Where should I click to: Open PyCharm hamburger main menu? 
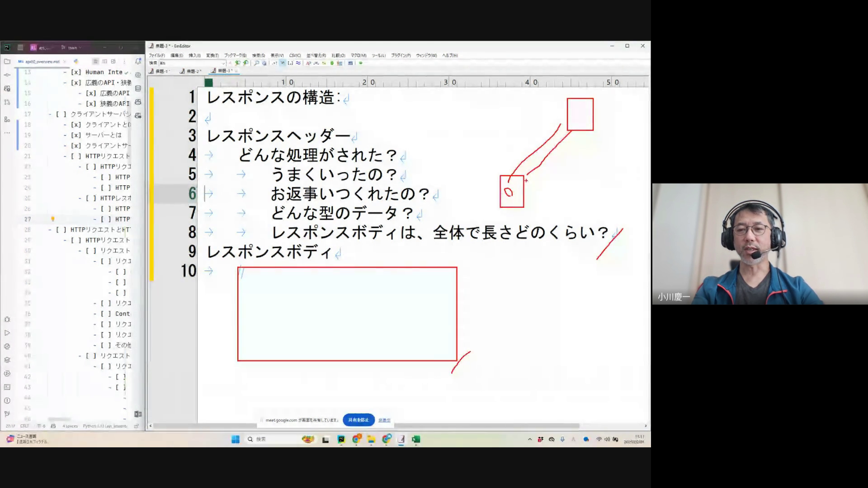point(20,47)
